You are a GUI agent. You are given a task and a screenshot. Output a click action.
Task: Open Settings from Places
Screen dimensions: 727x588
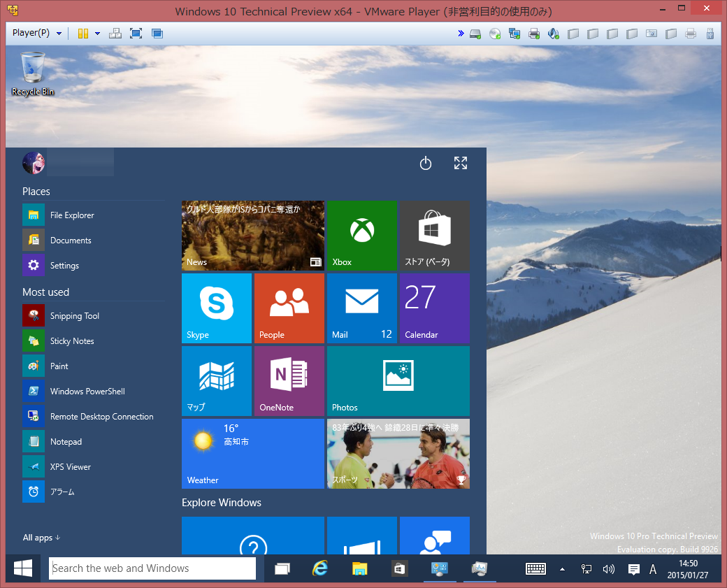coord(93,265)
